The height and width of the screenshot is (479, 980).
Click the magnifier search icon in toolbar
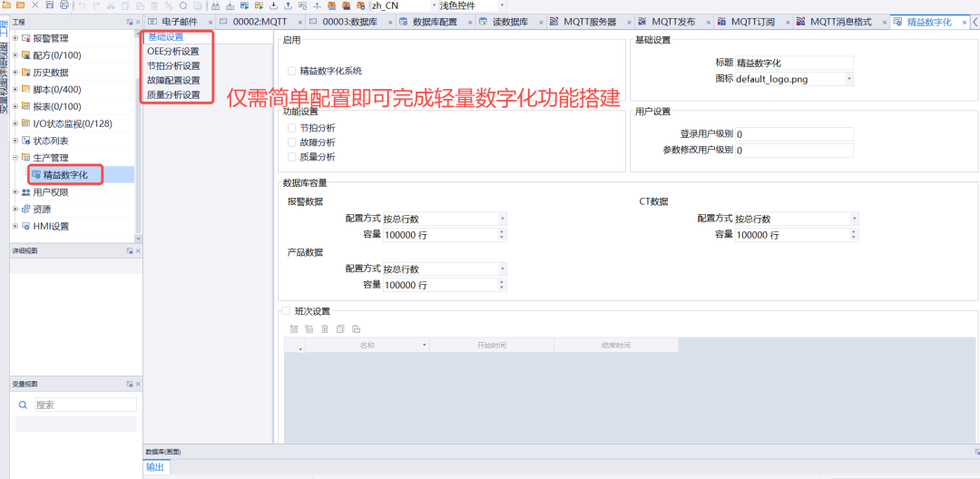183,5
